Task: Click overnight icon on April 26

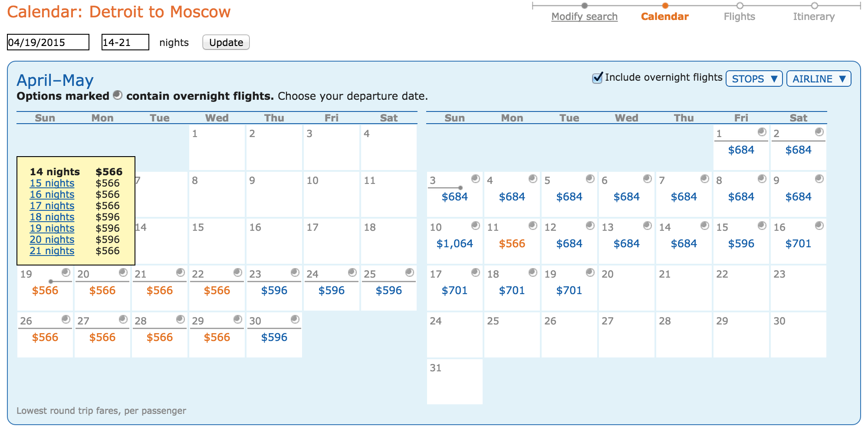Action: 66,319
